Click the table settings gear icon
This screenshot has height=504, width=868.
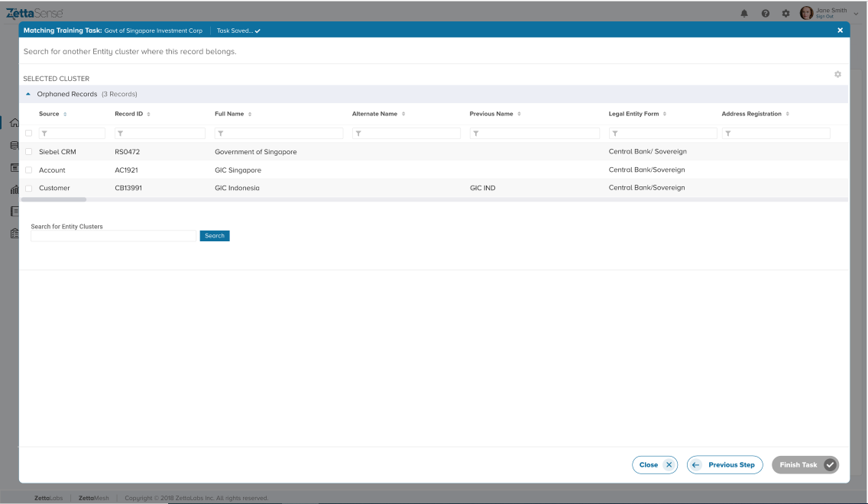(837, 74)
